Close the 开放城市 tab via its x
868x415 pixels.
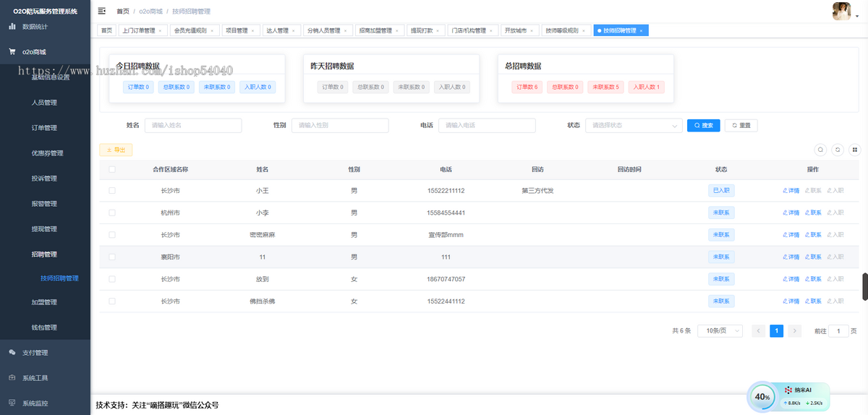click(x=532, y=31)
